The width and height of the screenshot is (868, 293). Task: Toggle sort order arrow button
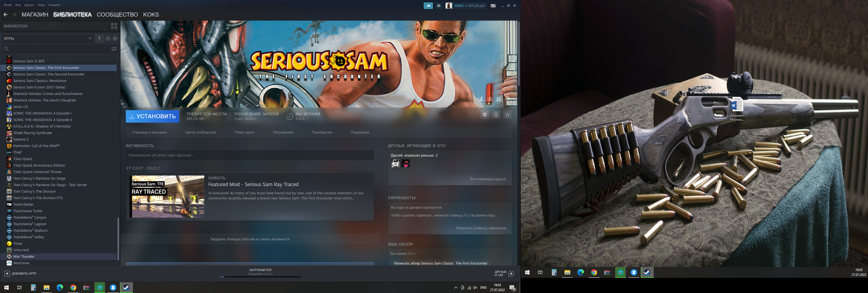tap(99, 39)
